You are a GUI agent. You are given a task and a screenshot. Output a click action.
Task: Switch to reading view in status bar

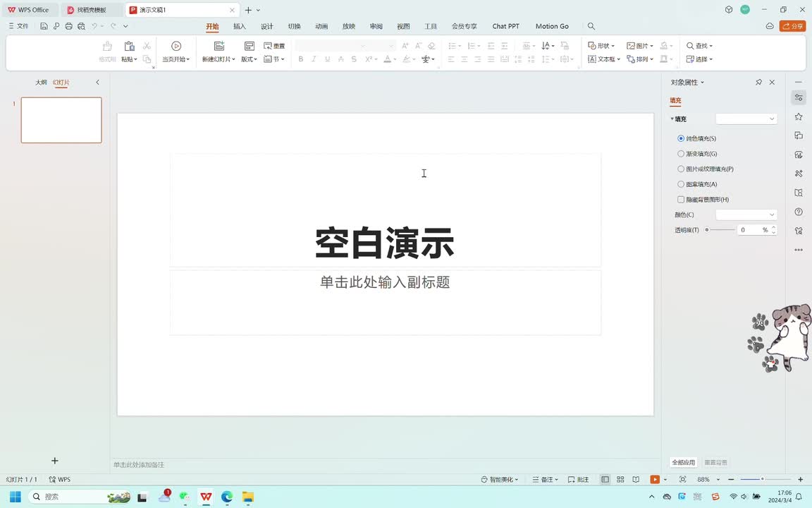pyautogui.click(x=636, y=480)
